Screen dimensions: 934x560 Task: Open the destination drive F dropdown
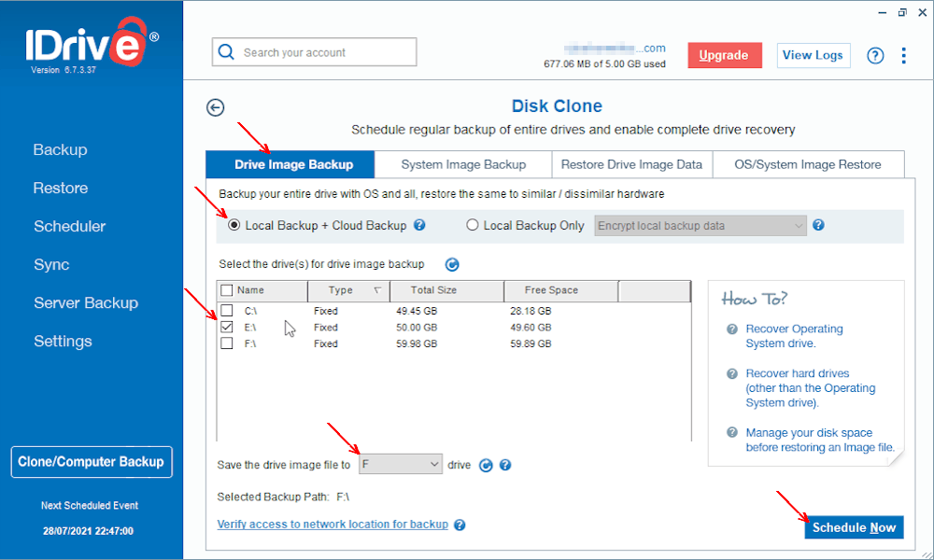pos(401,464)
